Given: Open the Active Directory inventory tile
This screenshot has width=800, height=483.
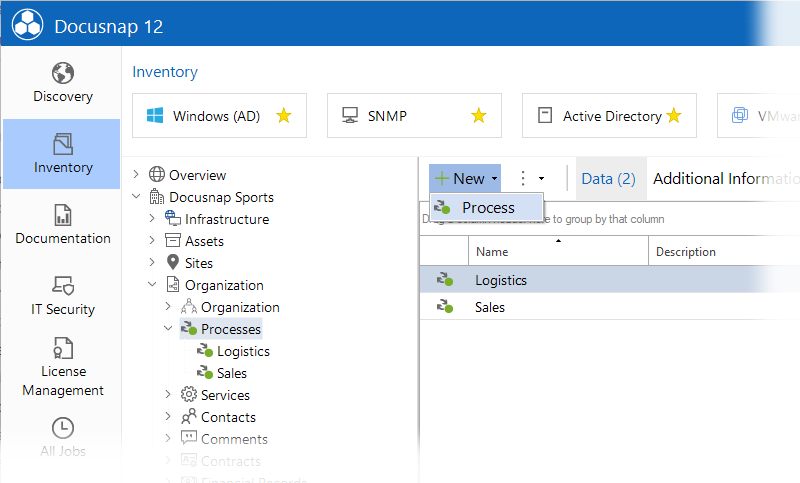Looking at the screenshot, I should coord(609,115).
